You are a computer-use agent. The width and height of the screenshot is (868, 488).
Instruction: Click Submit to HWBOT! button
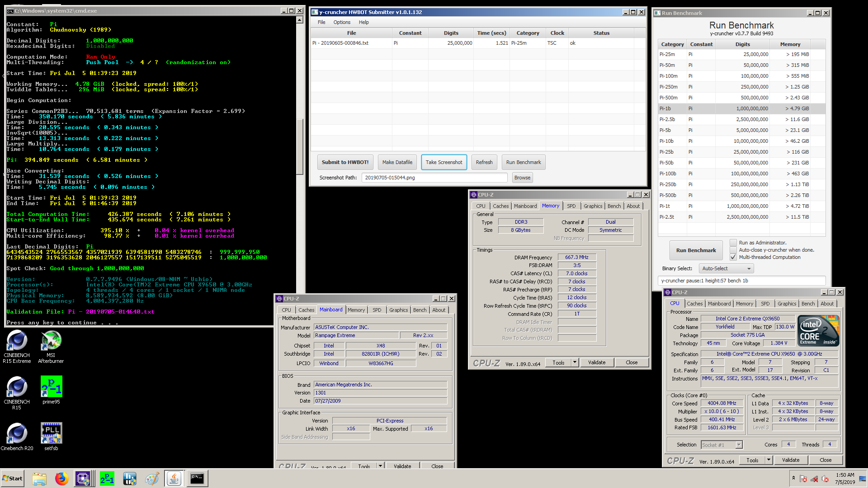[x=345, y=162]
